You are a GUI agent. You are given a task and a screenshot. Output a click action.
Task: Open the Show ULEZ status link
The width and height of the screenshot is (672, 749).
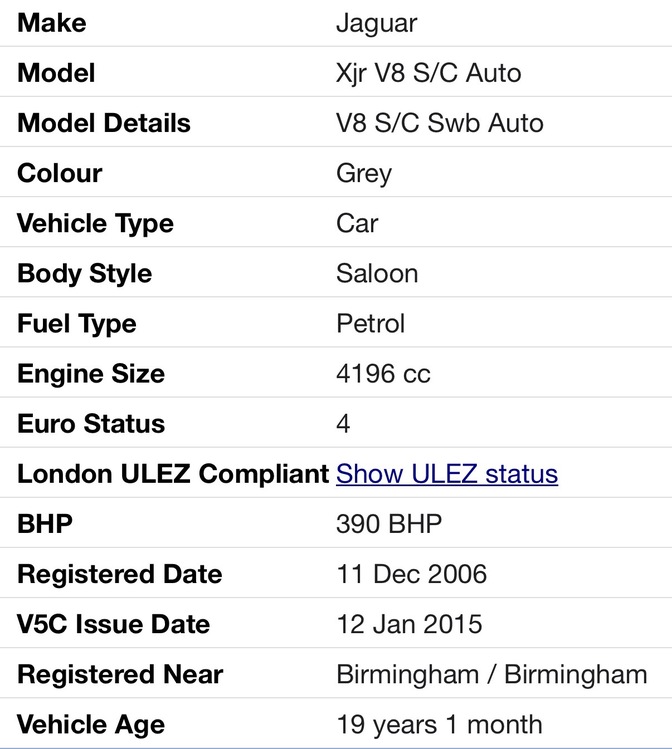447,474
